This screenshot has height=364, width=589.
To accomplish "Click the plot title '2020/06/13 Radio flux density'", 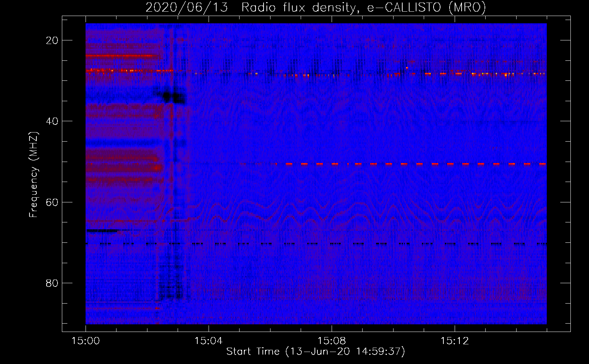I will (316, 7).
